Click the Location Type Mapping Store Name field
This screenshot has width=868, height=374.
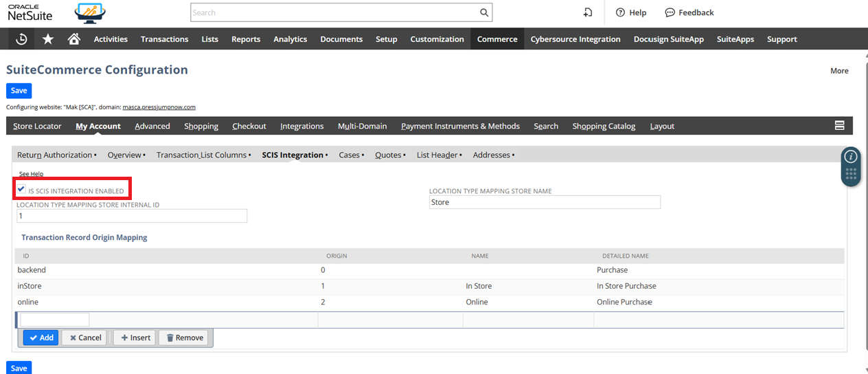point(545,202)
